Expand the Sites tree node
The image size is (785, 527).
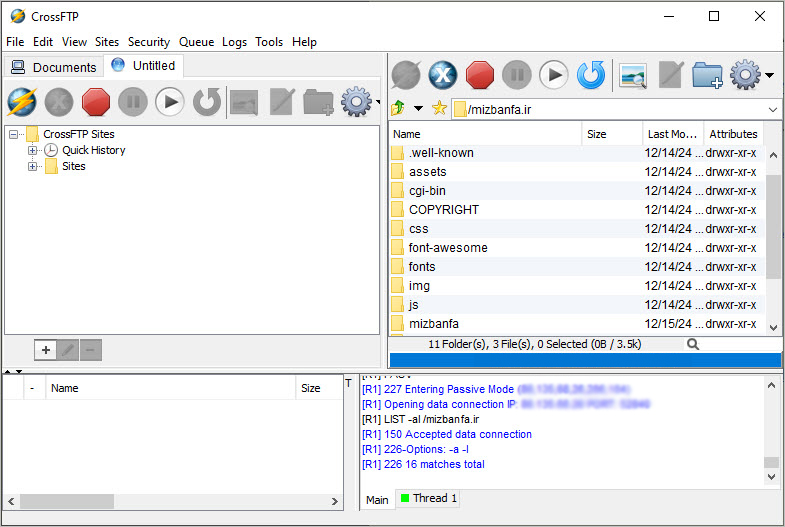pos(33,166)
